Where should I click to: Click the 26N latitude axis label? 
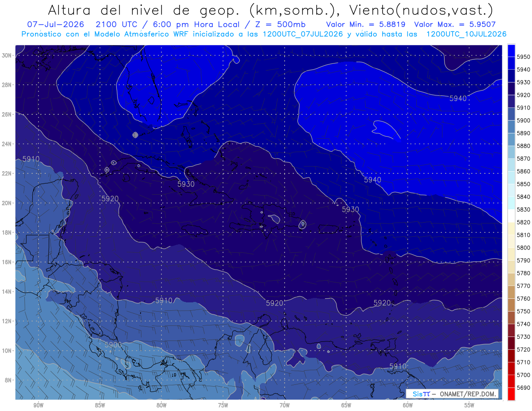point(7,114)
